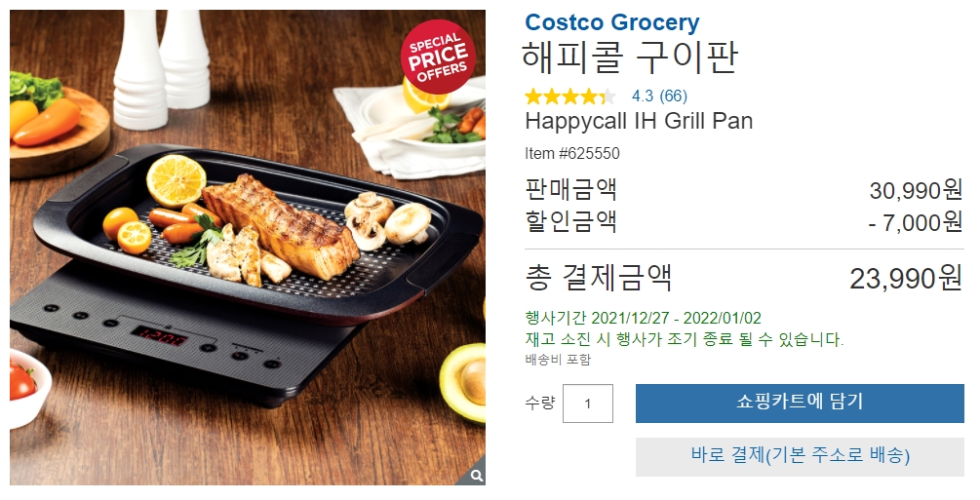This screenshot has height=500, width=980.
Task: Click the quantity input field showing 1
Action: (587, 404)
